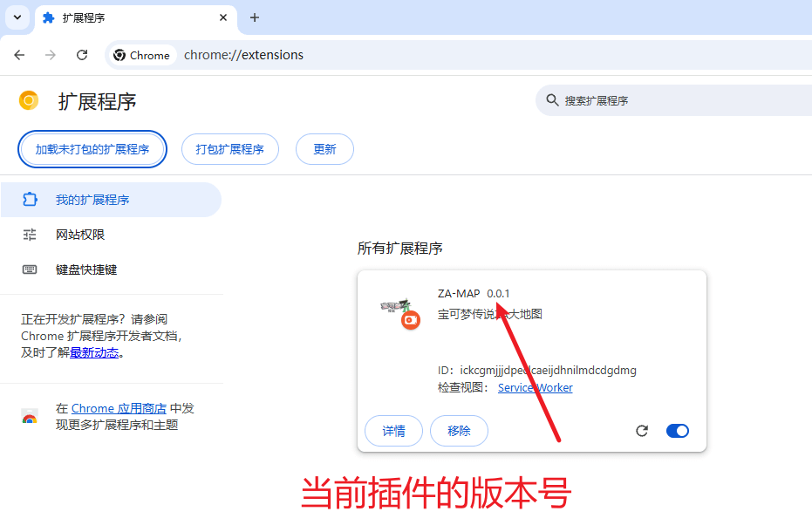Viewport: 812px width, 532px height.
Task: Disable the ZA-MAP extension toggle
Action: [678, 431]
